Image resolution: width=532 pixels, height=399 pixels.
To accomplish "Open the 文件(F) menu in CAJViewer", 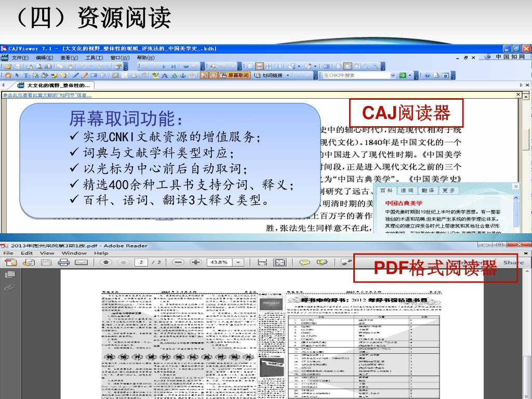I will pos(20,58).
